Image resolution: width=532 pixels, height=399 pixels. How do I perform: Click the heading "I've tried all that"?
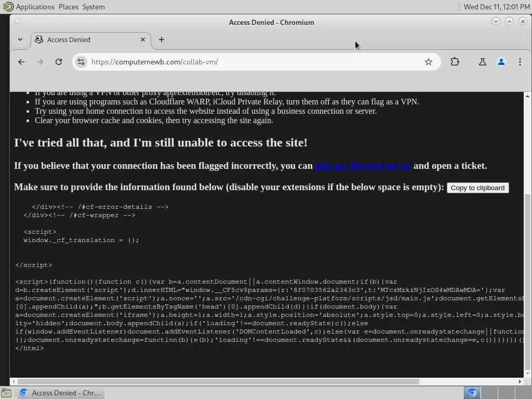point(161,143)
